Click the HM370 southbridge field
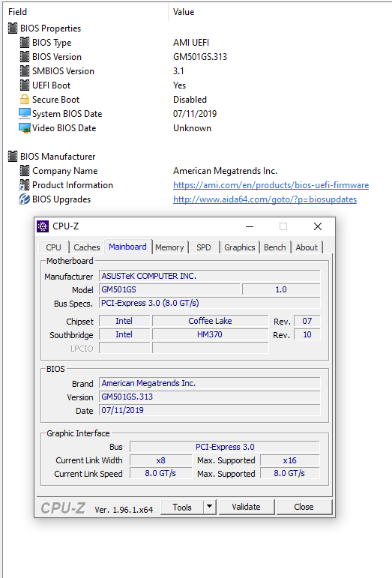The image size is (392, 578). (x=210, y=334)
